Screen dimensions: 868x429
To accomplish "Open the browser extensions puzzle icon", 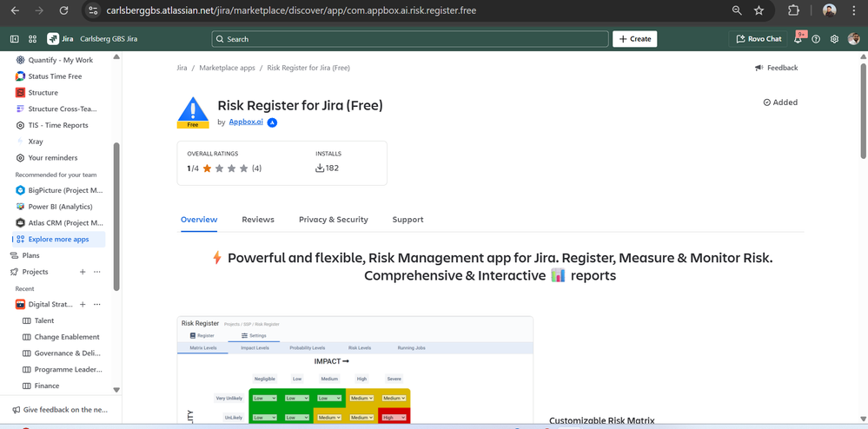I will [794, 10].
